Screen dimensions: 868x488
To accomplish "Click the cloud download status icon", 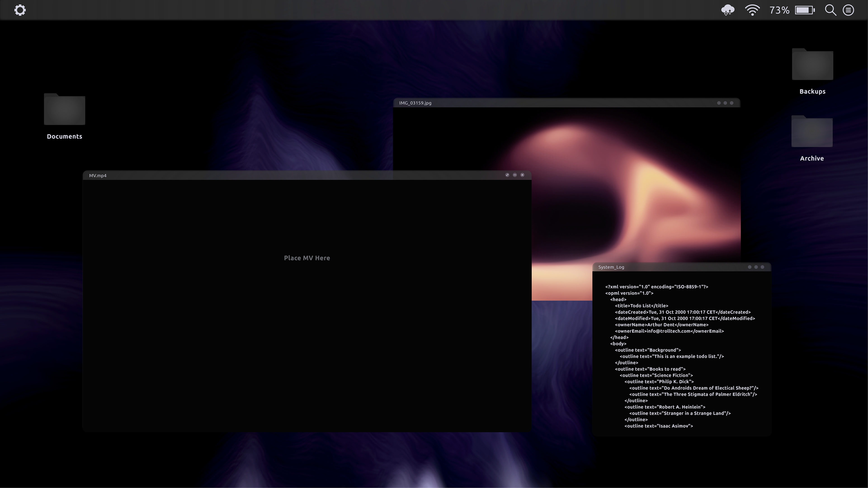I will 727,10.
